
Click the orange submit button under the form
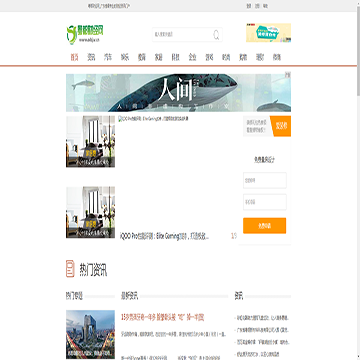[264, 226]
